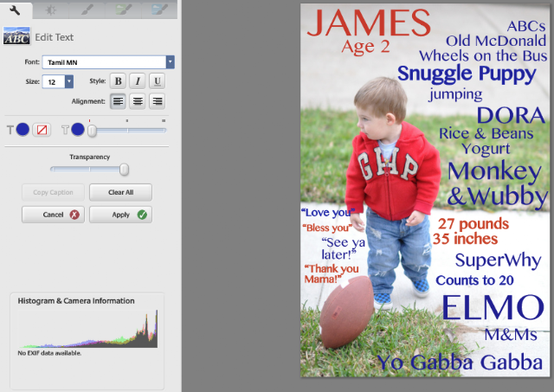Set alignment to right
The height and width of the screenshot is (392, 554).
[158, 101]
